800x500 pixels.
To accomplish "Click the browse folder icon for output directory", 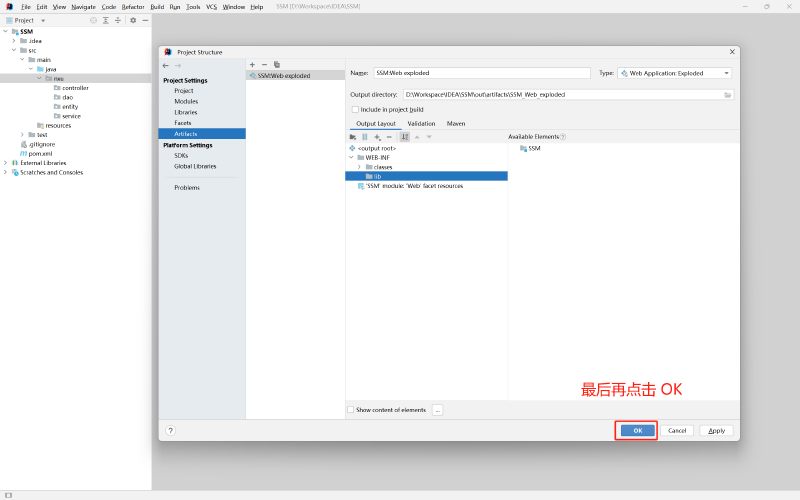I will click(728, 95).
